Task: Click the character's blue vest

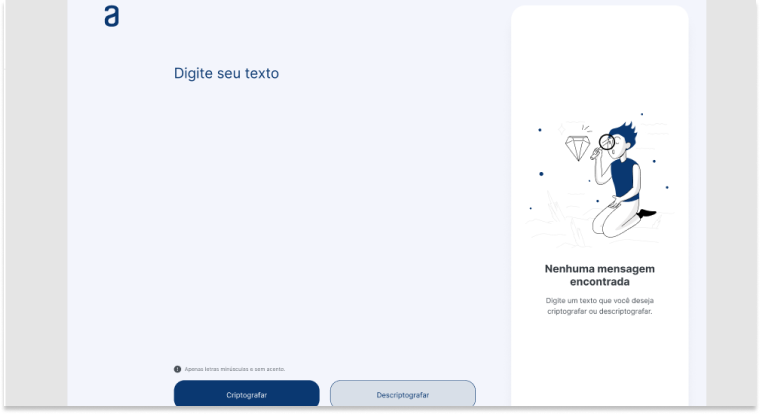Action: click(624, 176)
